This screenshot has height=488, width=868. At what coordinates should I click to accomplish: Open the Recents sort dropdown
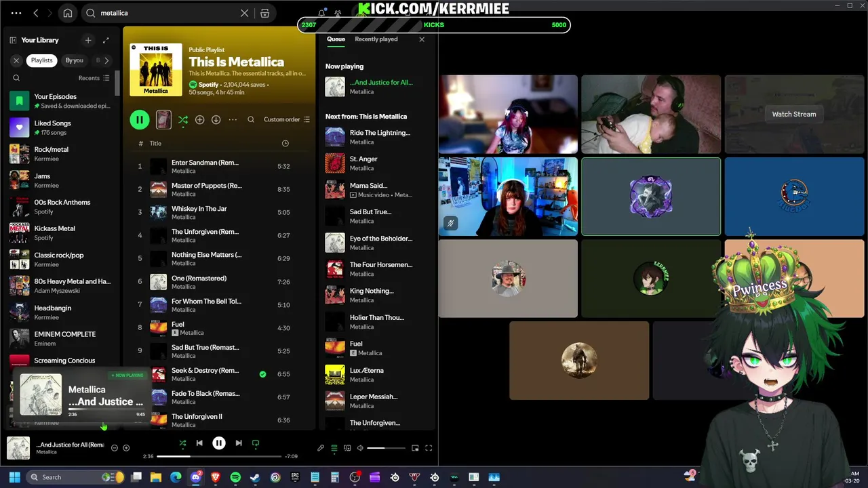94,78
